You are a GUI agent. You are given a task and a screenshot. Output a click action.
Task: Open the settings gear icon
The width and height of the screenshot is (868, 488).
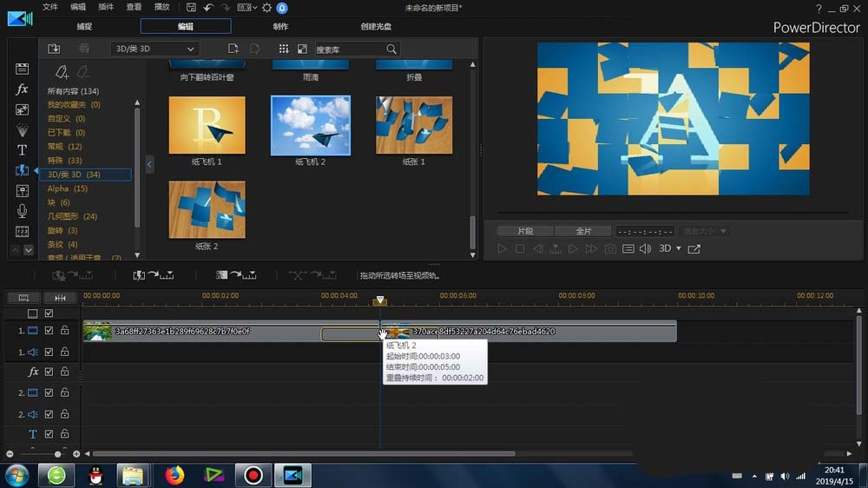[x=266, y=8]
